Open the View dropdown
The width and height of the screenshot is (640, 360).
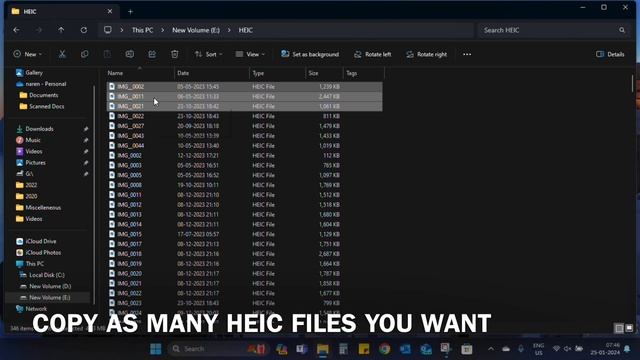coord(250,54)
